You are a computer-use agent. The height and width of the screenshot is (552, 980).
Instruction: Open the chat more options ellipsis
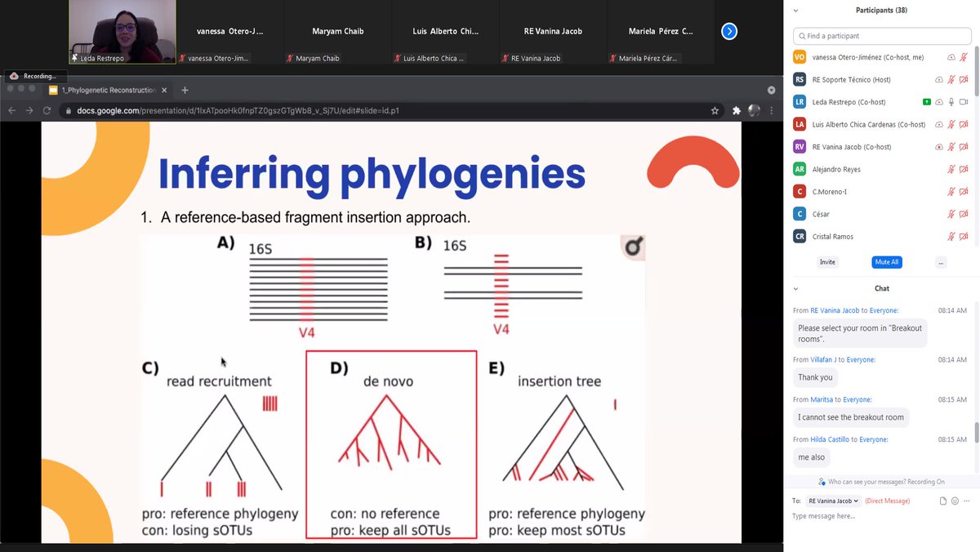(967, 501)
